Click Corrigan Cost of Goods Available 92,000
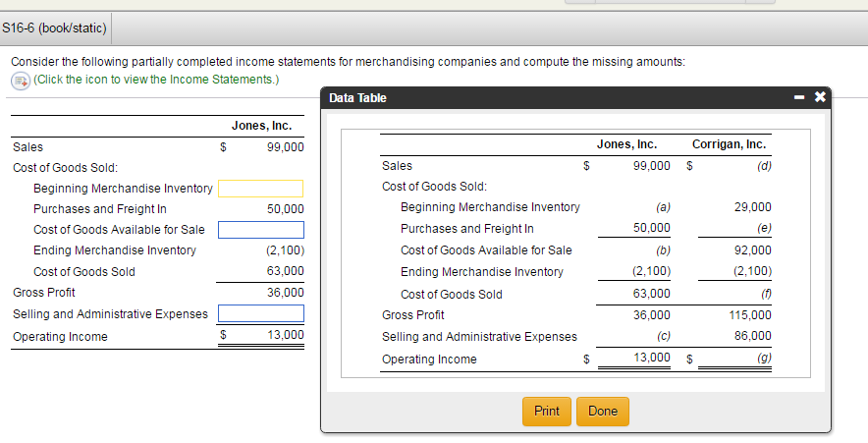Image resolution: width=868 pixels, height=443 pixels. tap(753, 250)
